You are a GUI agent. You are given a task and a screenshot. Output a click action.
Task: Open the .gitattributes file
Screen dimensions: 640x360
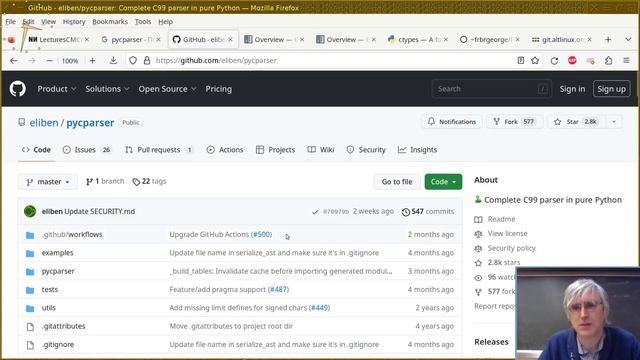(63, 326)
